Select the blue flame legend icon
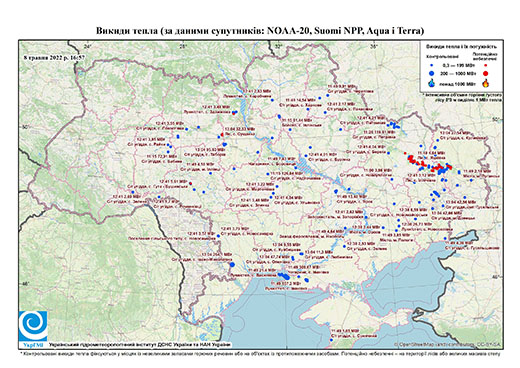 [x=432, y=83]
